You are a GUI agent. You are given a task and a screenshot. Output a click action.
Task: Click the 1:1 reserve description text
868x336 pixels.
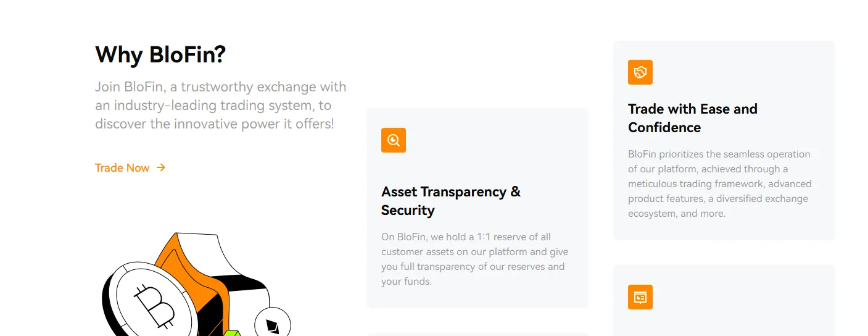point(474,259)
